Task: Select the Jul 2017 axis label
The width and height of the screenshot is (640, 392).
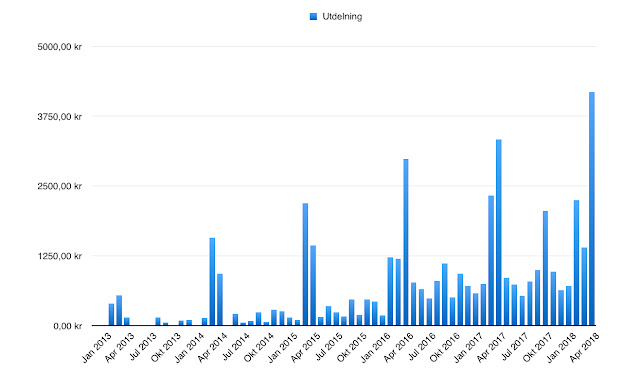Action: click(515, 347)
